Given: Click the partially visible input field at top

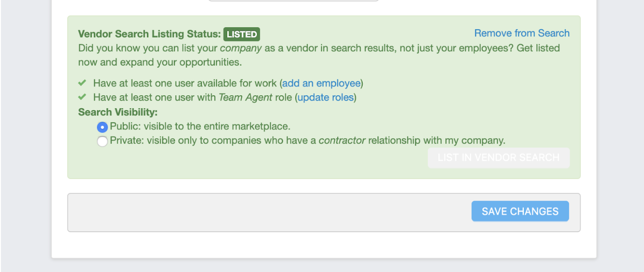Looking at the screenshot, I should pos(293,0).
